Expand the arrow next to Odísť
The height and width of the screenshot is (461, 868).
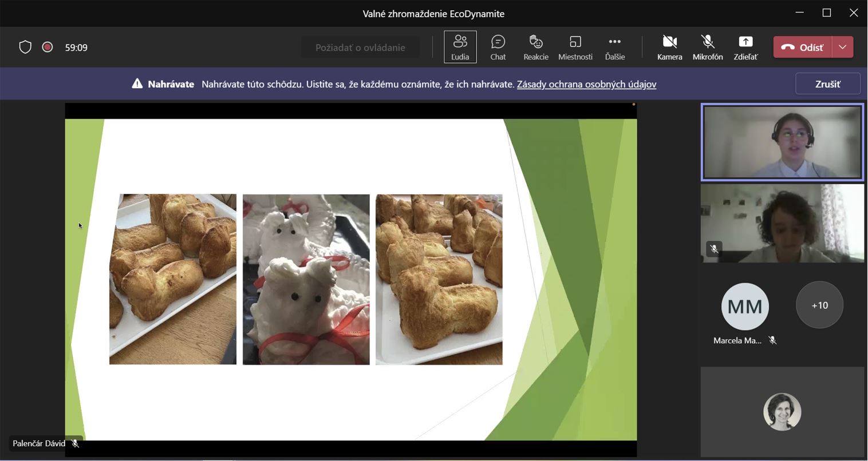point(842,47)
